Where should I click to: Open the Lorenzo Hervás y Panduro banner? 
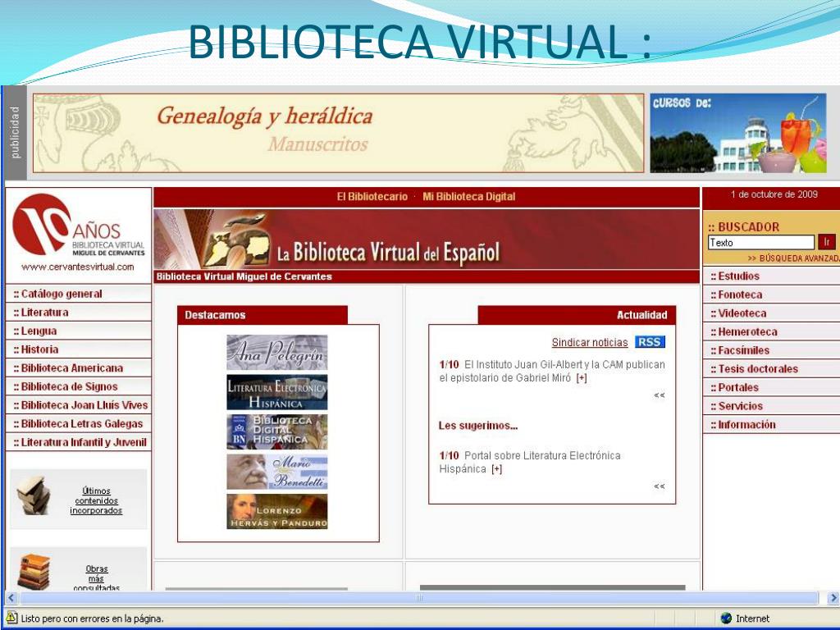coord(277,512)
